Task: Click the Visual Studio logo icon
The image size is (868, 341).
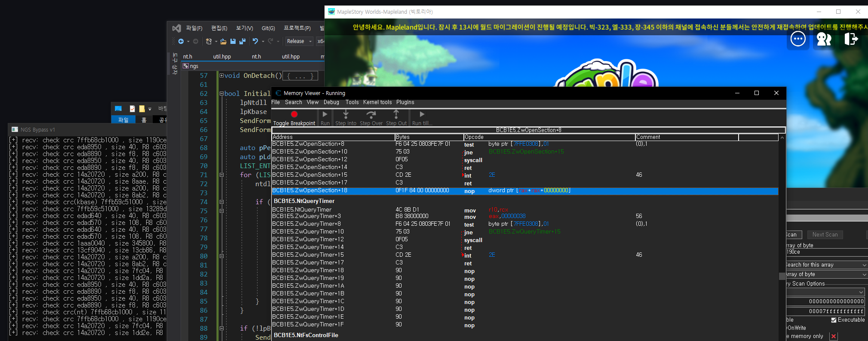Action: [177, 28]
